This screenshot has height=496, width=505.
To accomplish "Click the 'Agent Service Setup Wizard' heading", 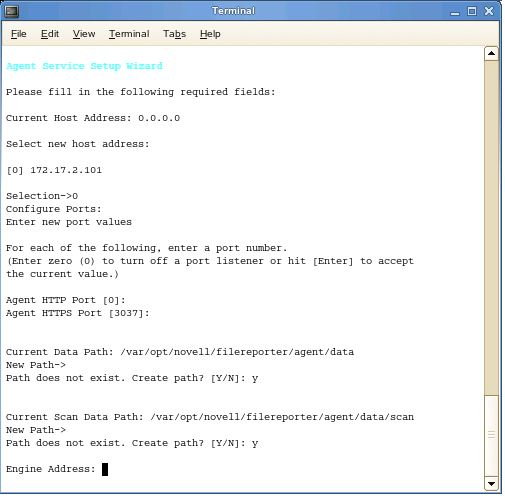I will pyautogui.click(x=84, y=66).
